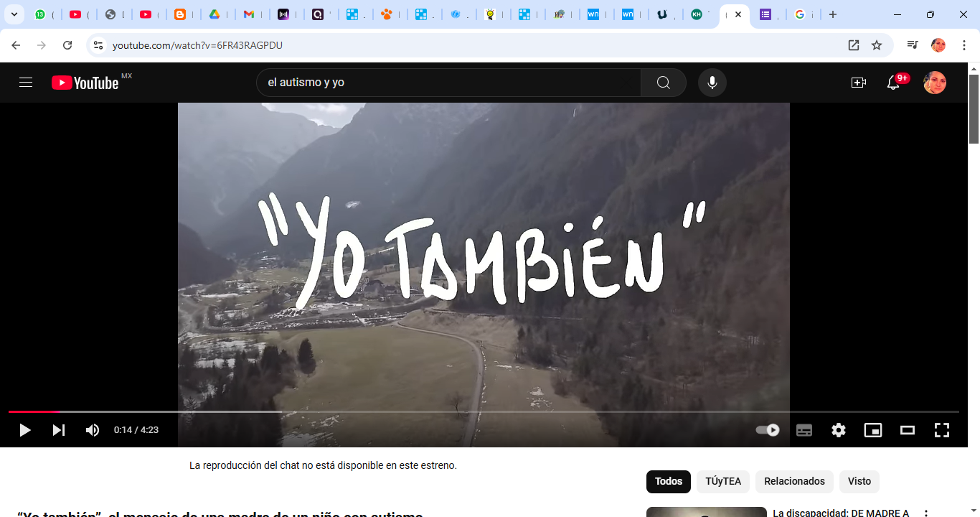Screen dimensions: 980x517
Task: Click the Visto filter chip
Action: [859, 481]
